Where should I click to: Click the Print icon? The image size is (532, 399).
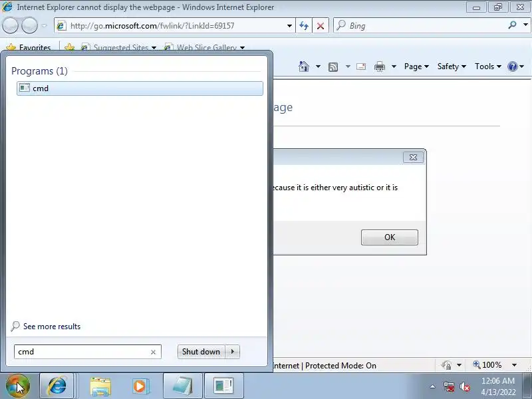[x=380, y=66]
